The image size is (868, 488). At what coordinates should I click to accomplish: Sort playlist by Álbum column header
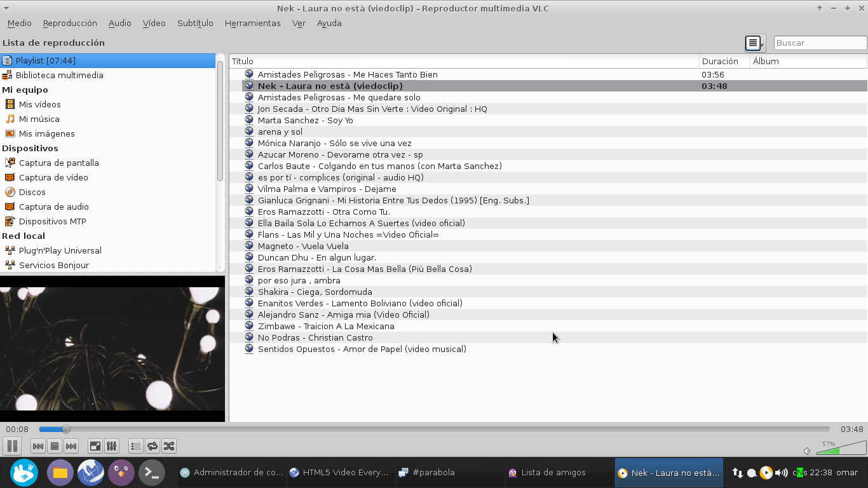click(x=808, y=62)
